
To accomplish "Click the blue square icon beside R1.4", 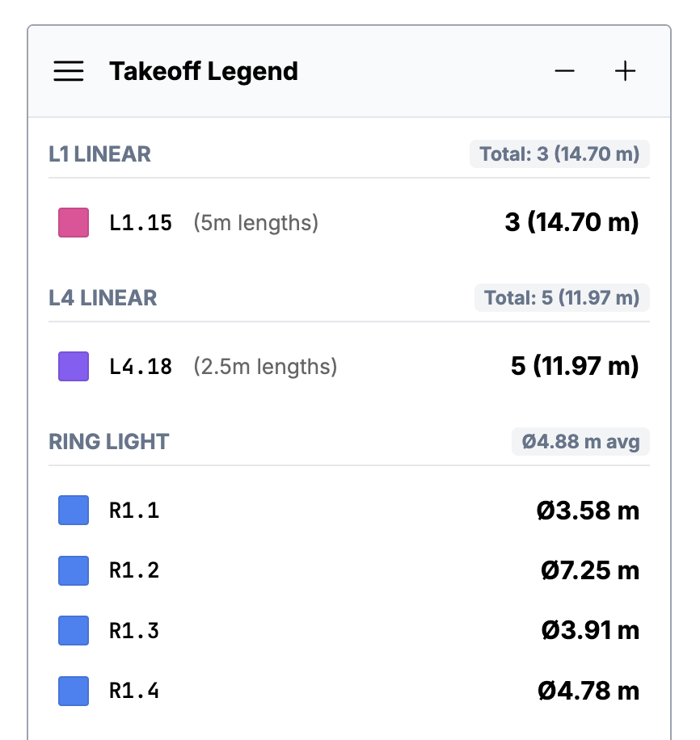I will pos(73,692).
